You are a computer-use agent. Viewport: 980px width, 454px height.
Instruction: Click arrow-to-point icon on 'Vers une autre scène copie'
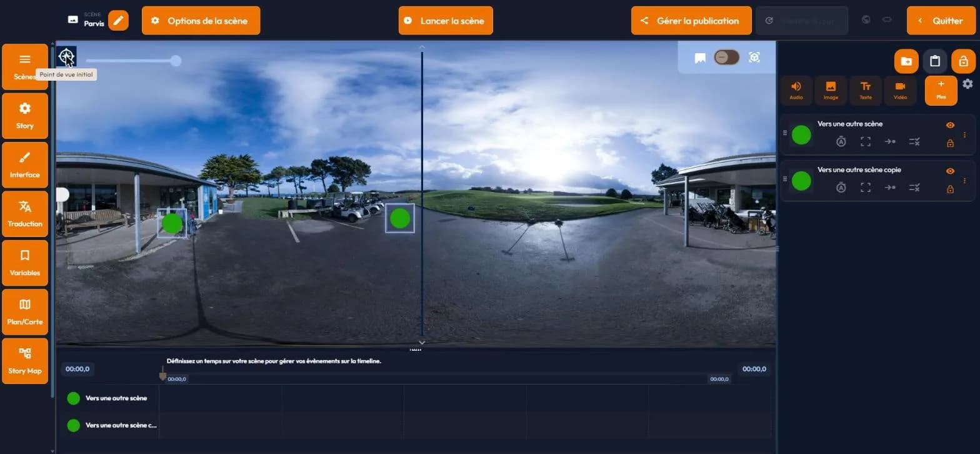890,187
